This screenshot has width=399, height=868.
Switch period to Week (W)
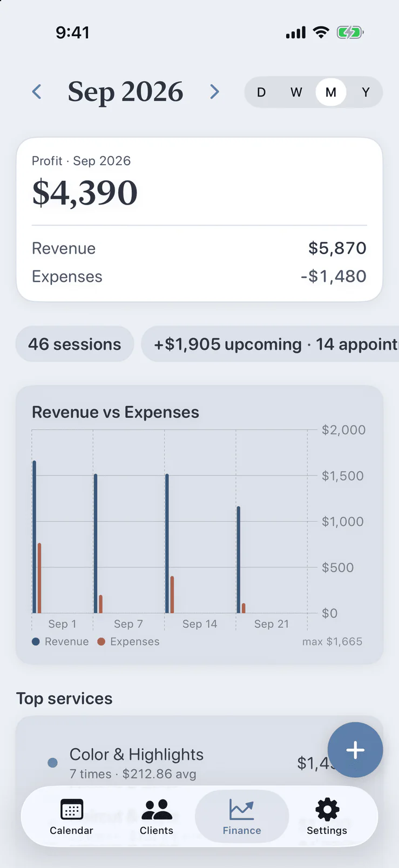(296, 92)
